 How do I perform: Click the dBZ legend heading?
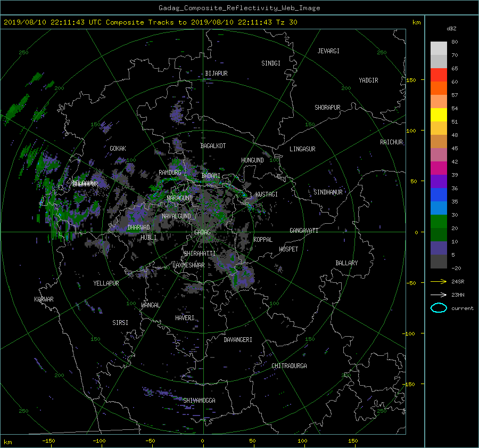[x=451, y=29]
